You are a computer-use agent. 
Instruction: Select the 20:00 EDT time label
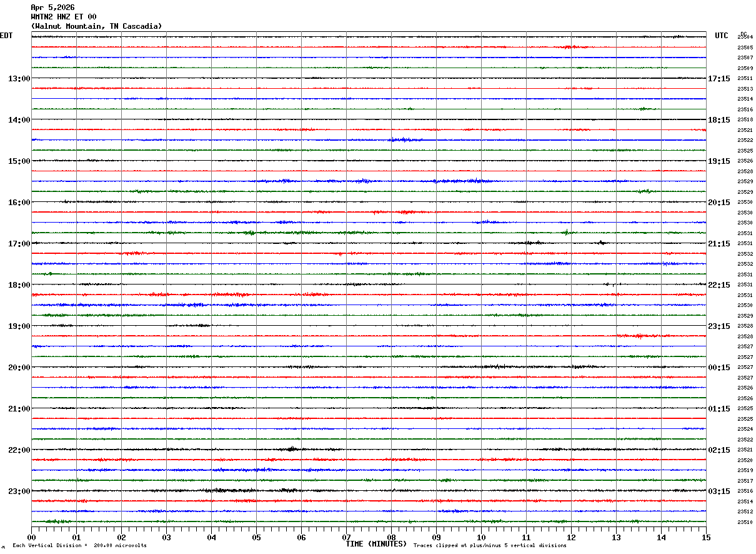click(x=19, y=368)
